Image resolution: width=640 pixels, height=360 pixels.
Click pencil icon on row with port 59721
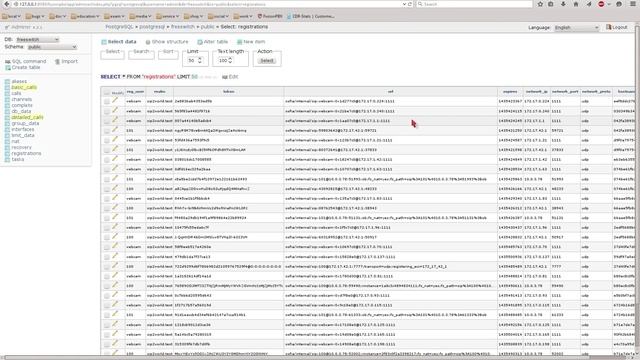(116, 129)
